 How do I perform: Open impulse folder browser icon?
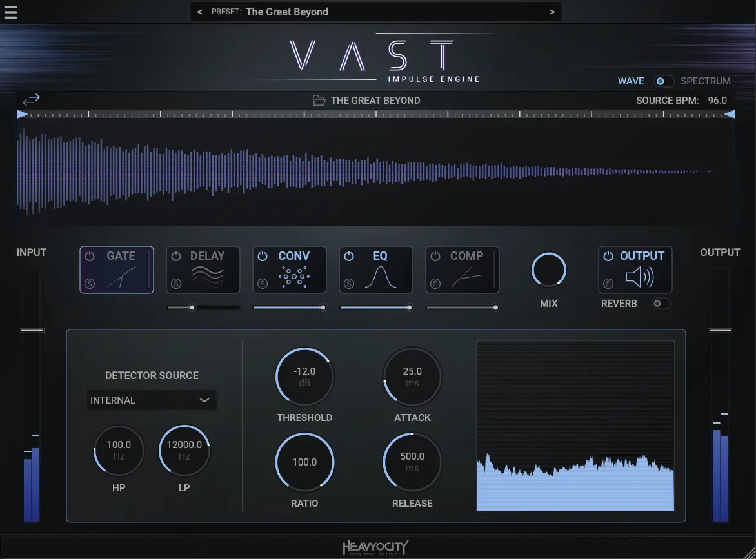[319, 100]
